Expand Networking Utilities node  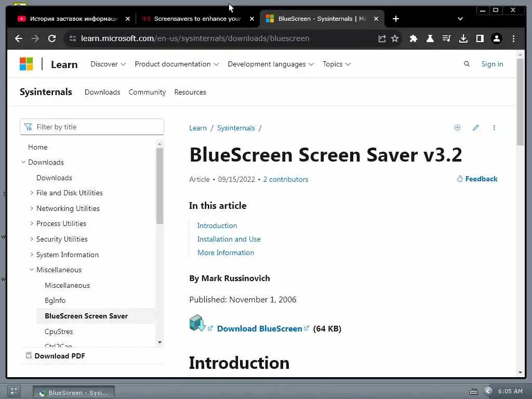coord(32,208)
